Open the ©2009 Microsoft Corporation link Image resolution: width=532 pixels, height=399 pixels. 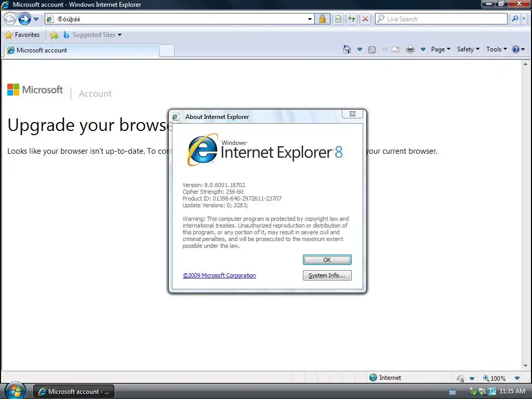click(x=219, y=275)
